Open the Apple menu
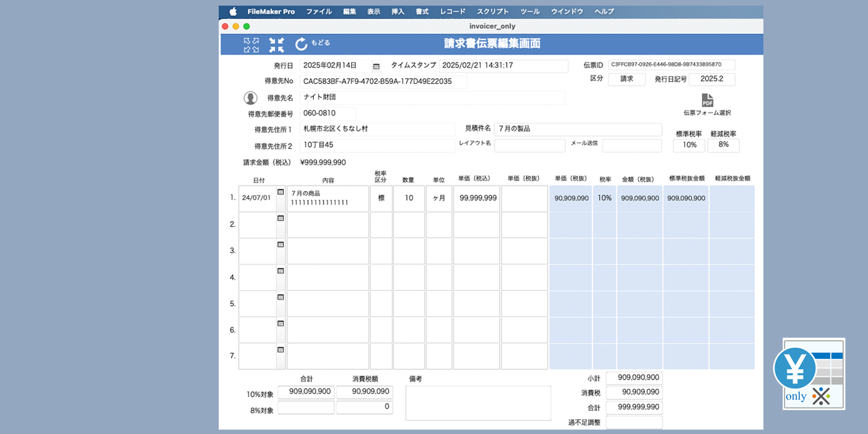868x434 pixels. [233, 12]
